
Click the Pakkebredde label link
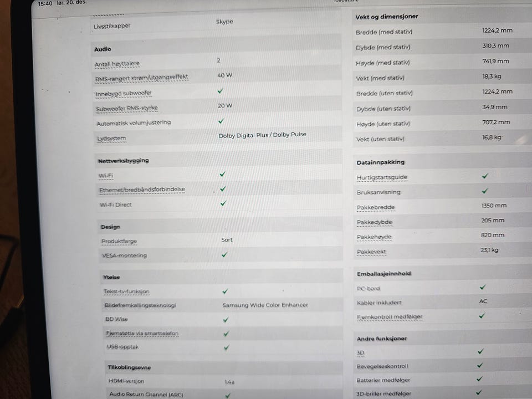(x=376, y=207)
